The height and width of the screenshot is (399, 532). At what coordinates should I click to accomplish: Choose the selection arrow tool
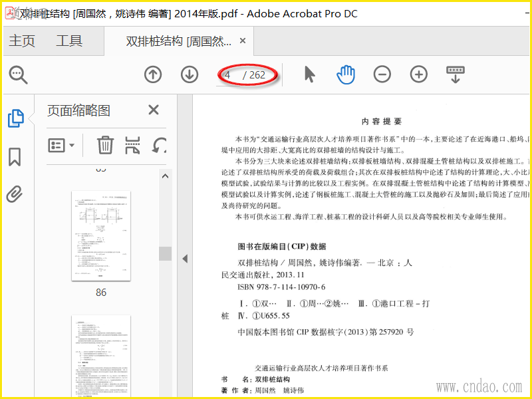309,74
